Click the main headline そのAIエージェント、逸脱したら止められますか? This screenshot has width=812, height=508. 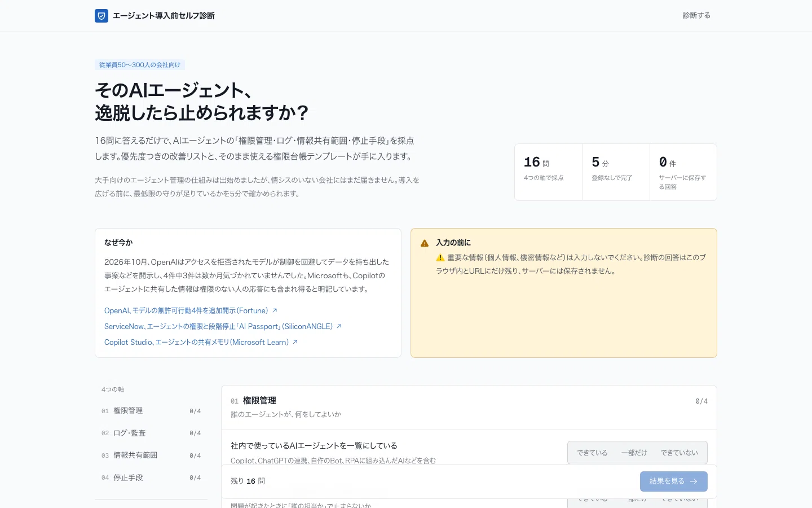pos(202,102)
